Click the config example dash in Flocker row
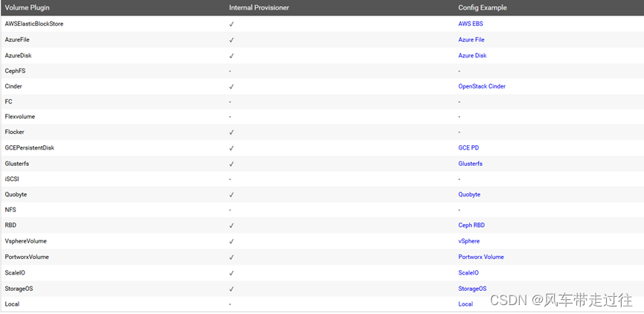644x314 pixels. coord(459,132)
